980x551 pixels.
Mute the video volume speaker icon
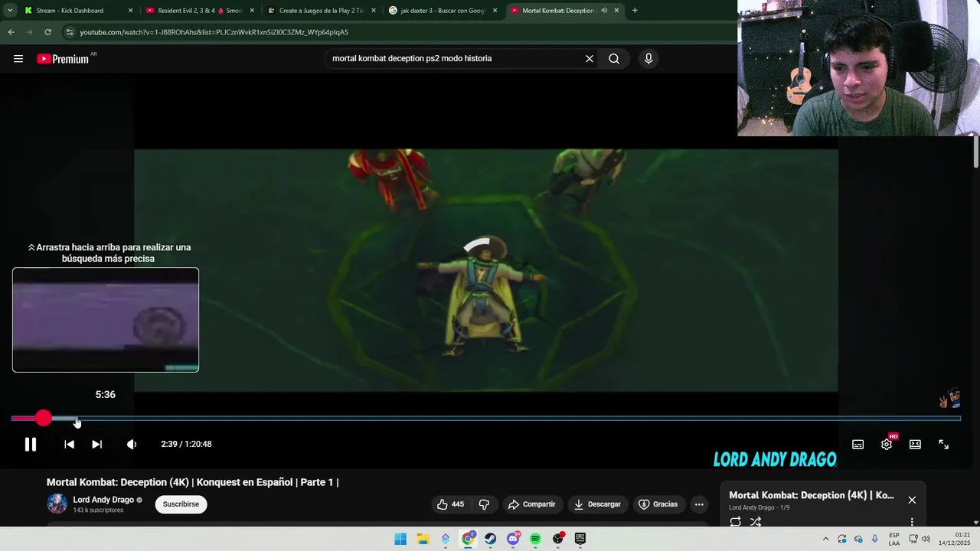[132, 444]
